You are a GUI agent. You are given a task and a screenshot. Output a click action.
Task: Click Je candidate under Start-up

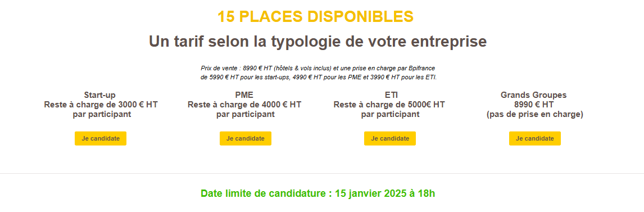[101, 138]
